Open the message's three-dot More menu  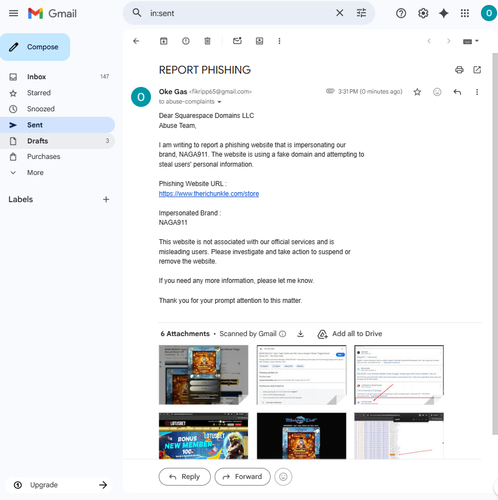(x=477, y=92)
